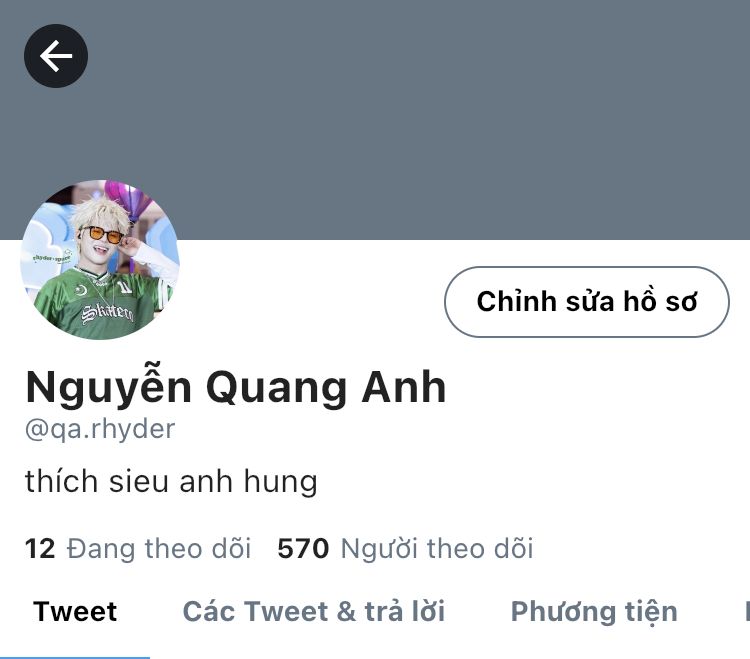Screen dimensions: 750x659
Task: Tap the green jersey in the profile picture
Action: point(100,304)
